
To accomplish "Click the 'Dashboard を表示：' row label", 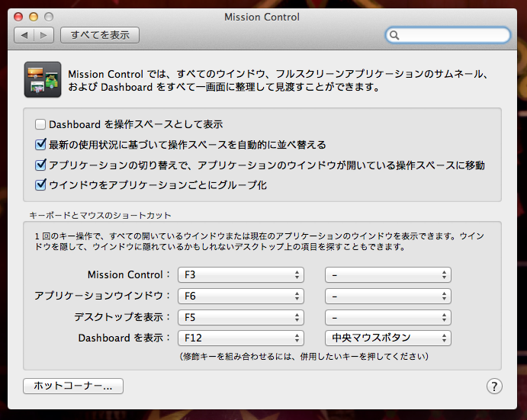I will (x=124, y=338).
